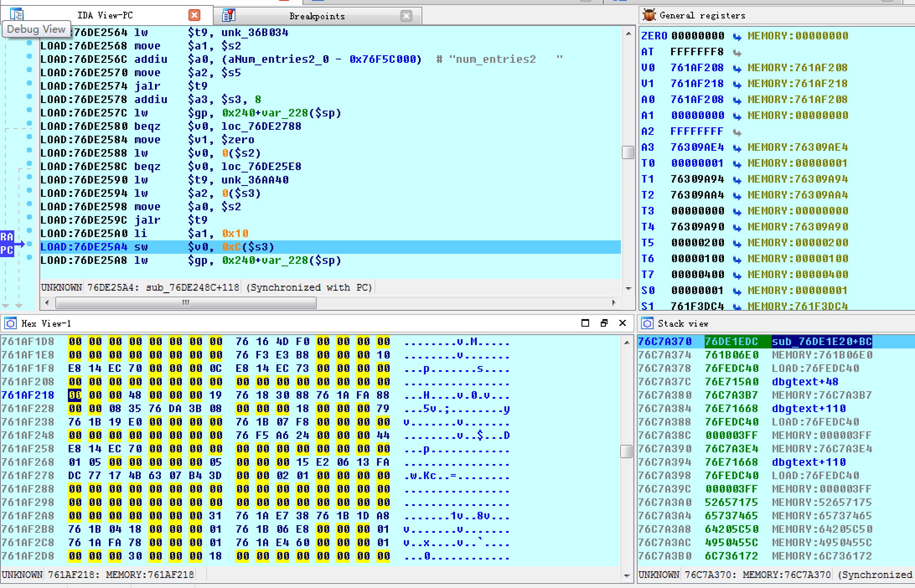This screenshot has width=915, height=588.
Task: Click the IDA View-PC tab icon
Action: (x=16, y=14)
